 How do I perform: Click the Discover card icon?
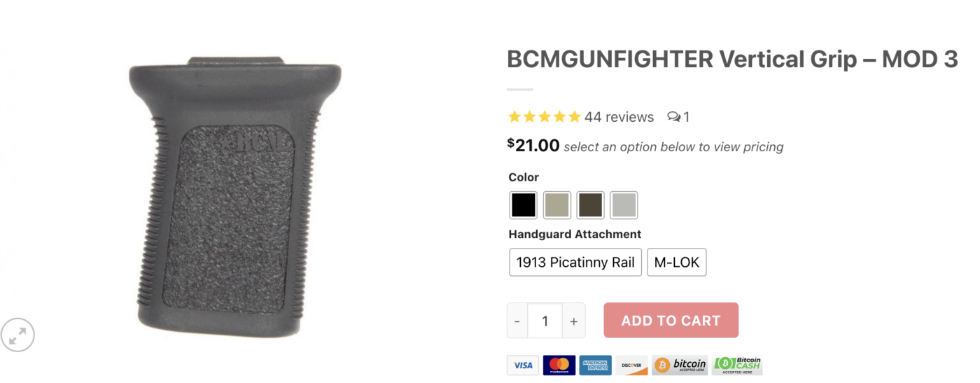631,365
